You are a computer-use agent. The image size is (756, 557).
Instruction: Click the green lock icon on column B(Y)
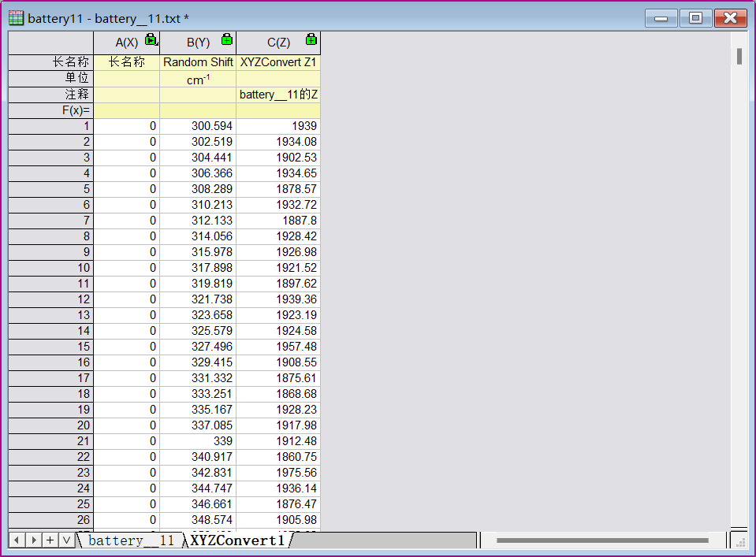(227, 40)
